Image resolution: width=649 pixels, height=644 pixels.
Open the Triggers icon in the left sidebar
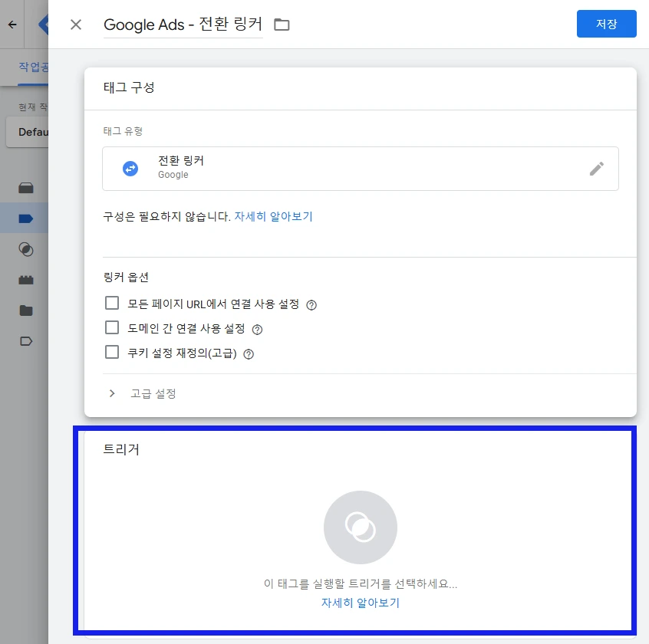25,249
